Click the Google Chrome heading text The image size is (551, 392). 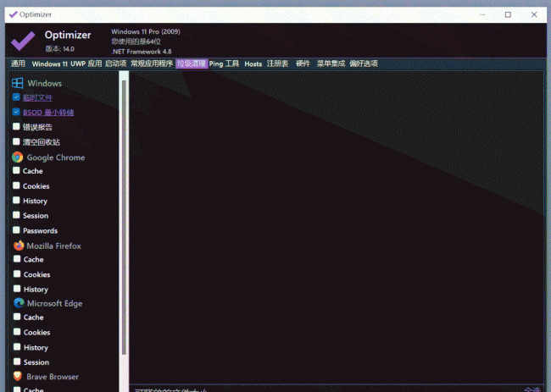(x=56, y=157)
